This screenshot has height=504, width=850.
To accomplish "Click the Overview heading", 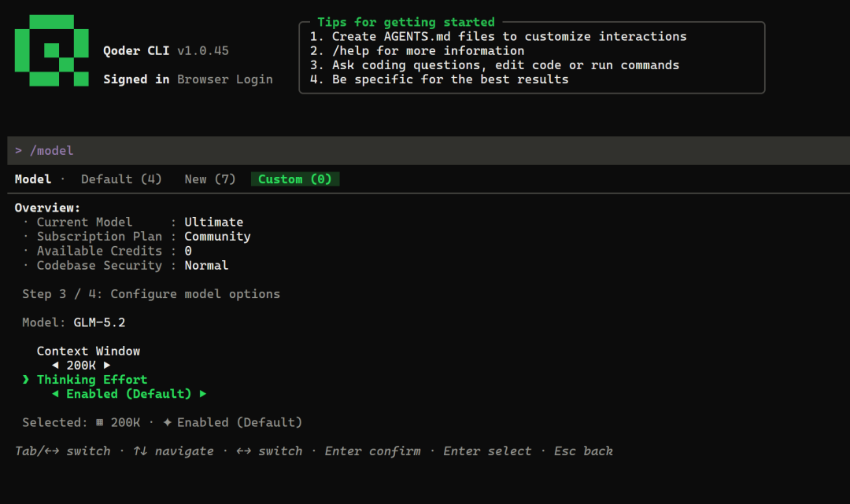I will [47, 208].
